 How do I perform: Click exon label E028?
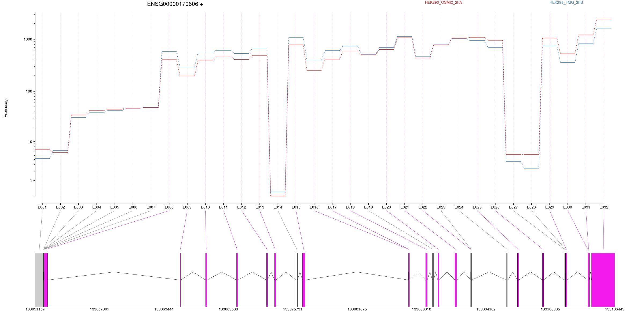(x=531, y=207)
